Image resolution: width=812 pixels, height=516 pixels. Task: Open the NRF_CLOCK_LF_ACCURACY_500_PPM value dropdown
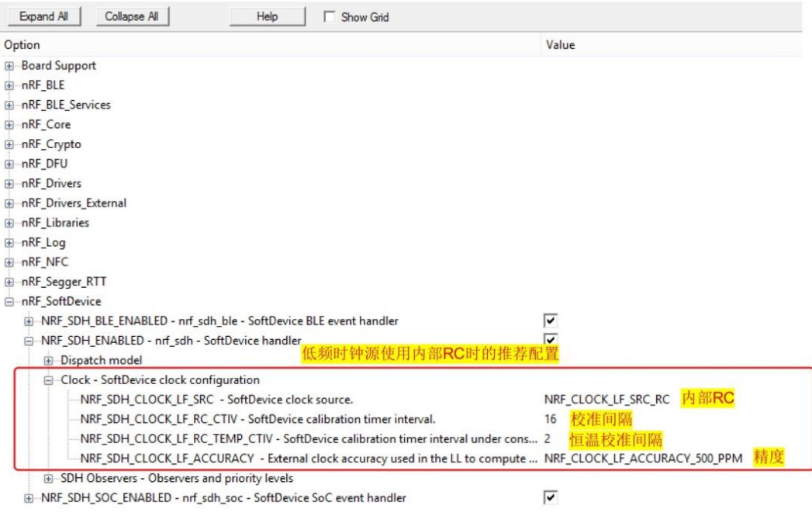(643, 459)
